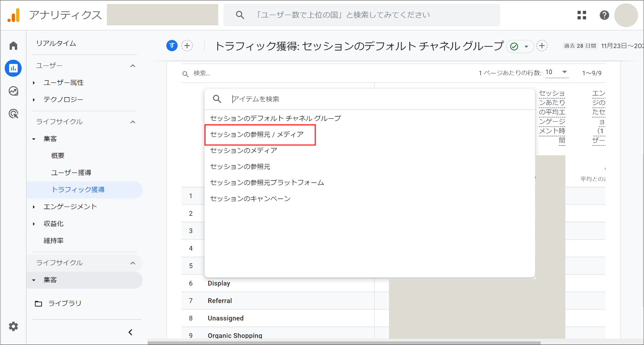Viewport: 644px width, 345px height.
Task: Open 維持率 report
Action: pyautogui.click(x=53, y=241)
